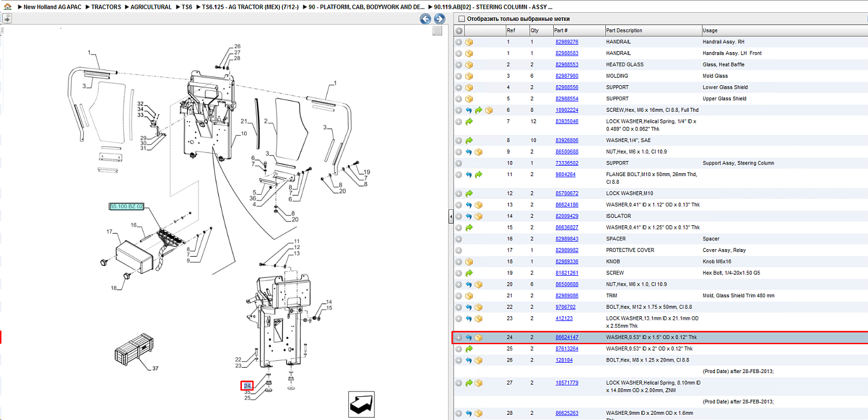Click the plus icon in the MOLDING row
The image size is (868, 420).
pyautogui.click(x=459, y=76)
